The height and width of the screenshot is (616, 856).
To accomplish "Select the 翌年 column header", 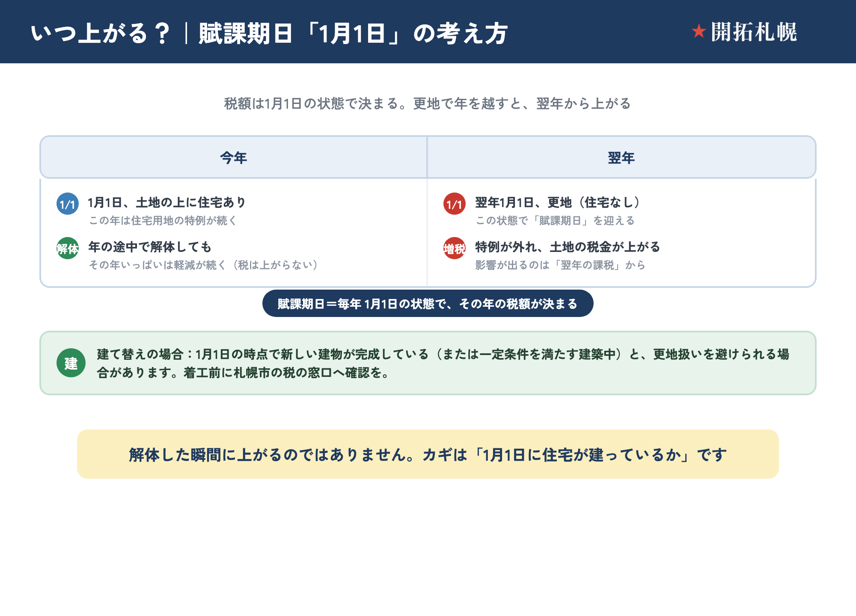I will (621, 157).
